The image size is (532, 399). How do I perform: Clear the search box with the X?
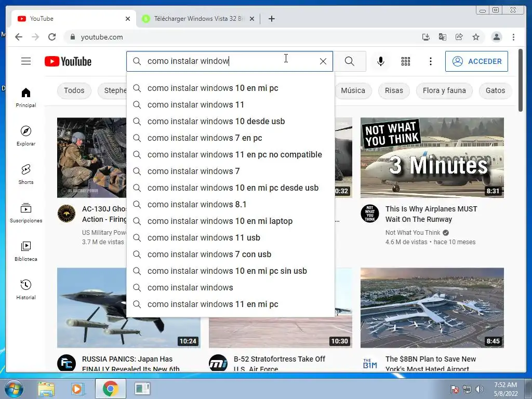[x=323, y=61]
